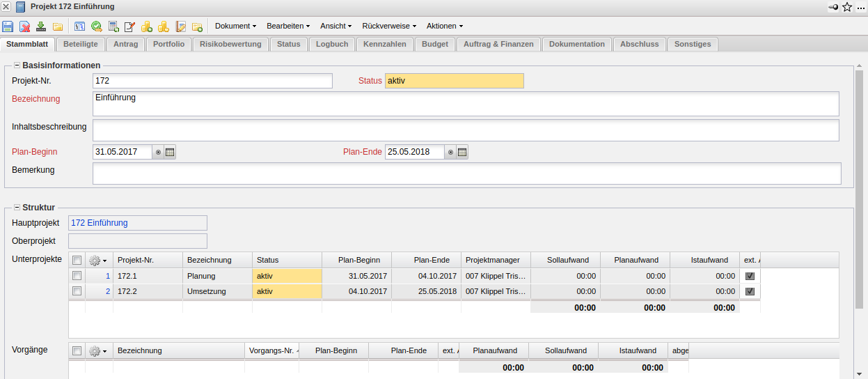
Task: Open the gear dropdown in Unterprojekte table
Action: point(98,260)
